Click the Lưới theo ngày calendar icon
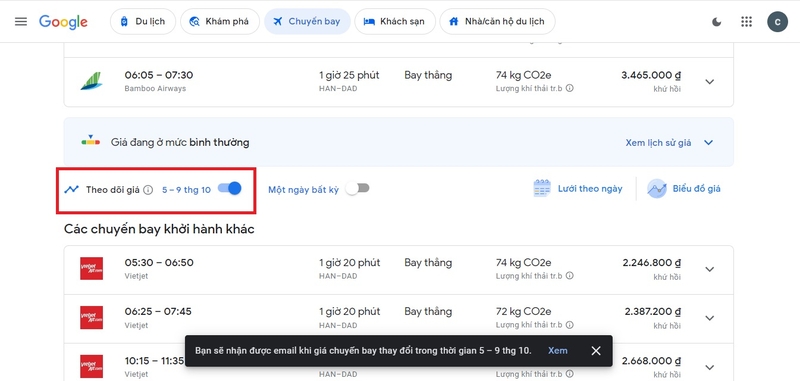This screenshot has height=381, width=800. coord(542,188)
